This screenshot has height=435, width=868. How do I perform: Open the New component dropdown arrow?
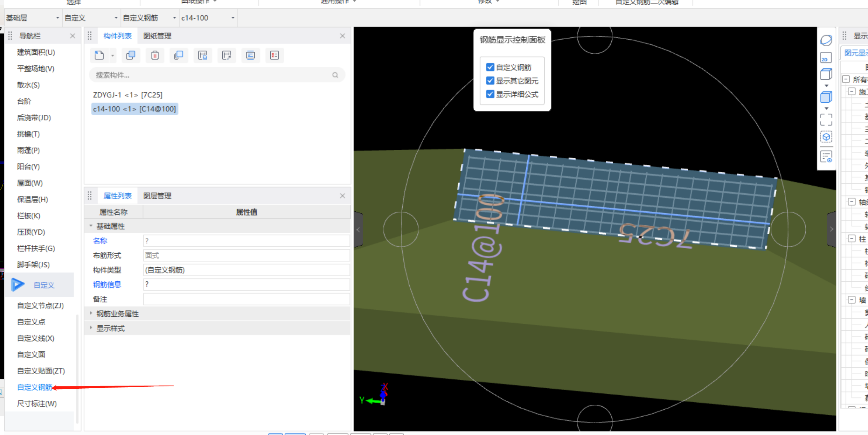point(113,56)
